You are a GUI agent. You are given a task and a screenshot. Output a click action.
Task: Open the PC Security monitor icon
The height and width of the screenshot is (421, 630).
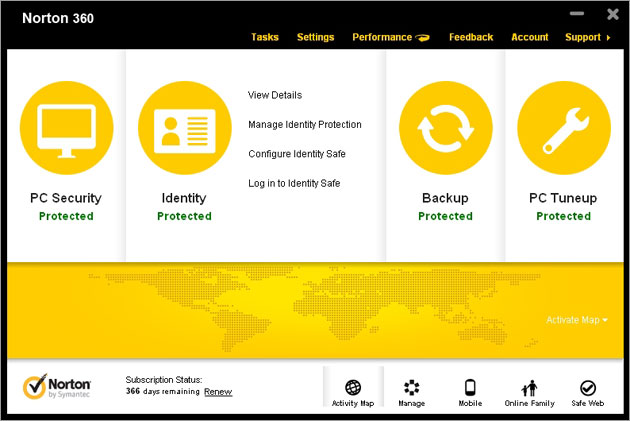point(67,128)
